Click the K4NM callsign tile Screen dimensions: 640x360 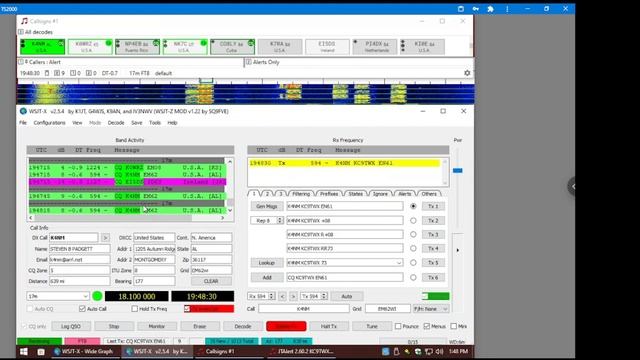[x=42, y=47]
